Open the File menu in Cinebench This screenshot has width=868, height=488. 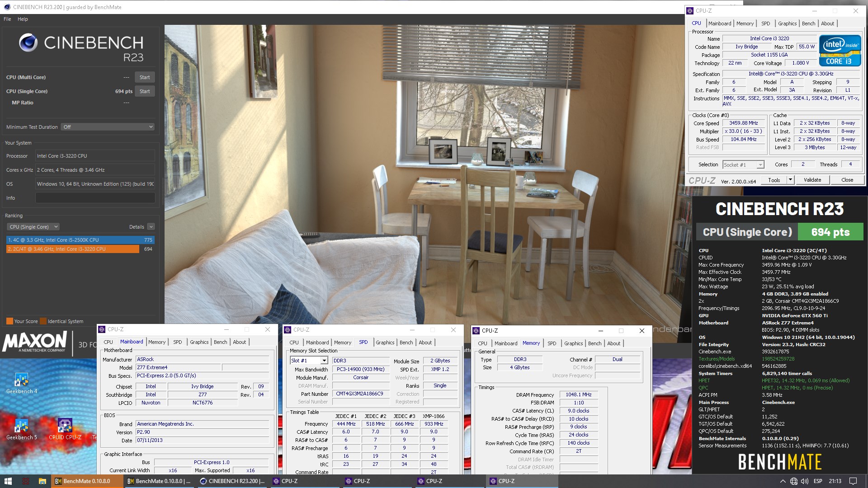point(7,19)
